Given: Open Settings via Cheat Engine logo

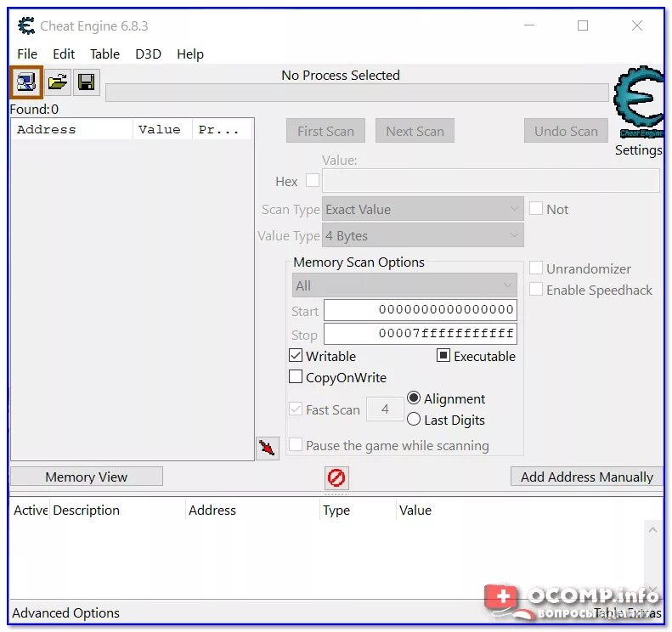Looking at the screenshot, I should coord(638,103).
